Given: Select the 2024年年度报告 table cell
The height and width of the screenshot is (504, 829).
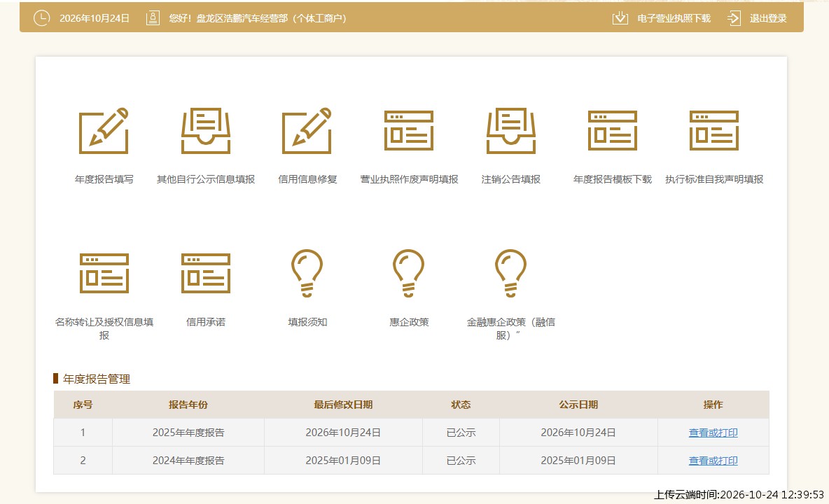Looking at the screenshot, I should pyautogui.click(x=188, y=461).
